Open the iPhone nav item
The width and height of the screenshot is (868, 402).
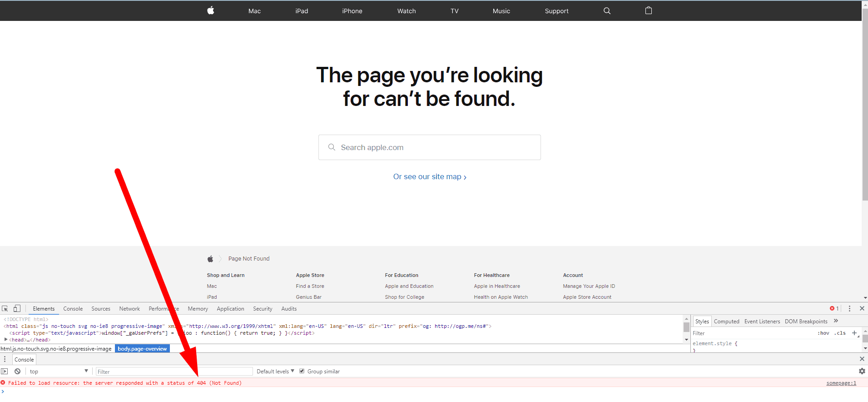coord(352,11)
